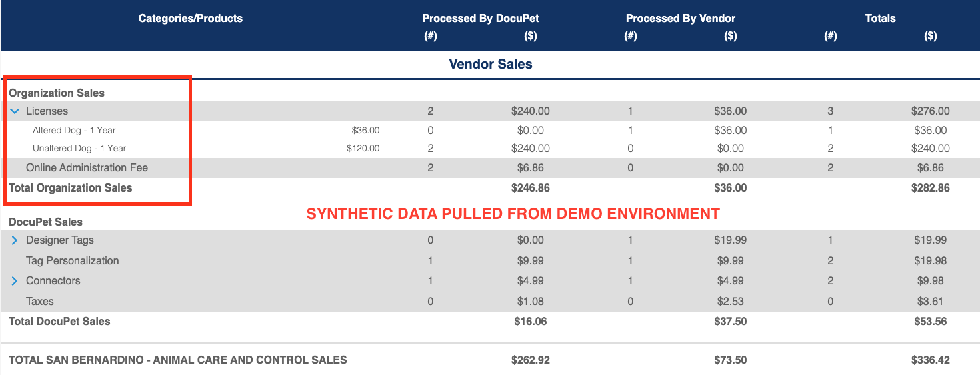
Task: Select the Unaltered Dog - 1 Year row label
Action: 79,149
